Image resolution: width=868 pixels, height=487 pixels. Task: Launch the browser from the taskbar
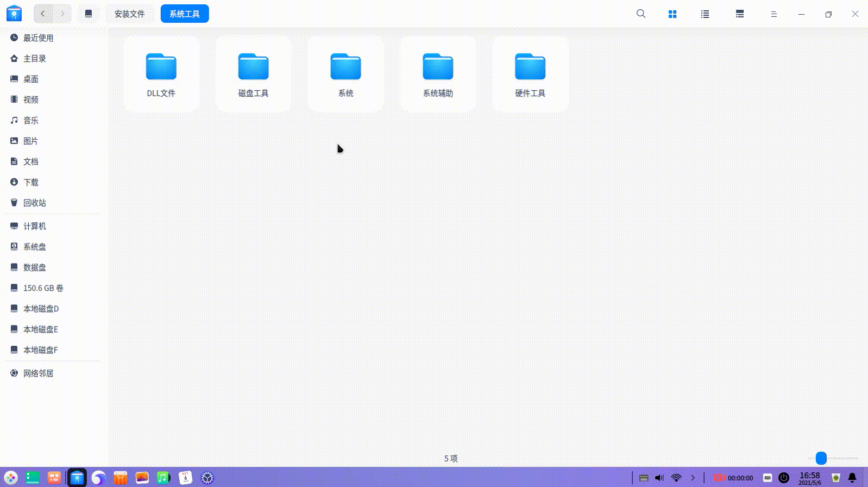coord(98,478)
